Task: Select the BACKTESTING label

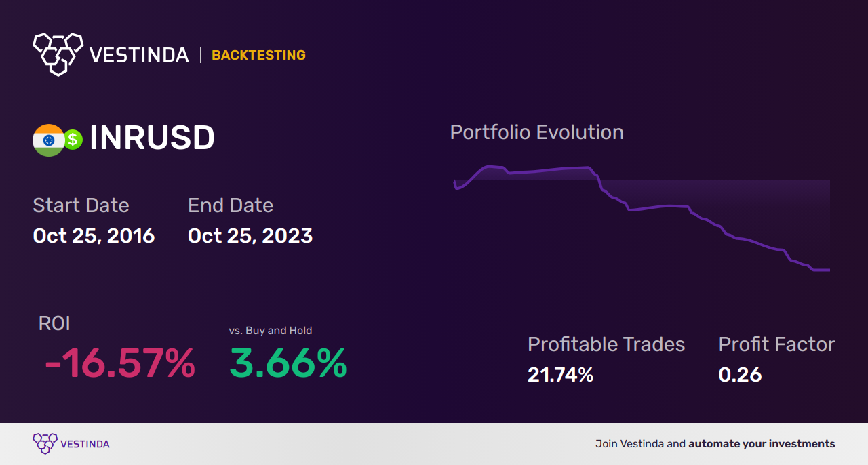Action: (258, 55)
